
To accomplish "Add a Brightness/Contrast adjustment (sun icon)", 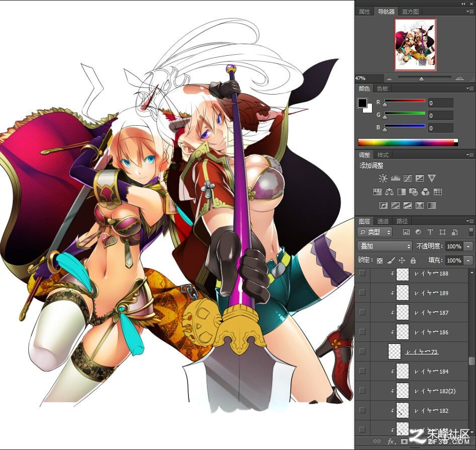I will pyautogui.click(x=383, y=178).
